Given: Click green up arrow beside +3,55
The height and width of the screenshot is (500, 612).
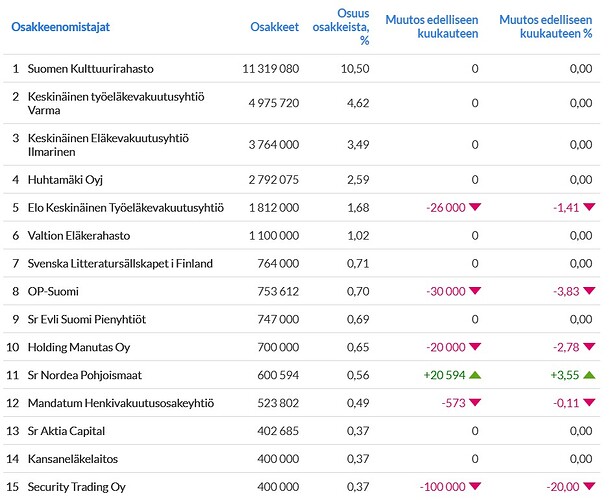Looking at the screenshot, I should coord(589,375).
